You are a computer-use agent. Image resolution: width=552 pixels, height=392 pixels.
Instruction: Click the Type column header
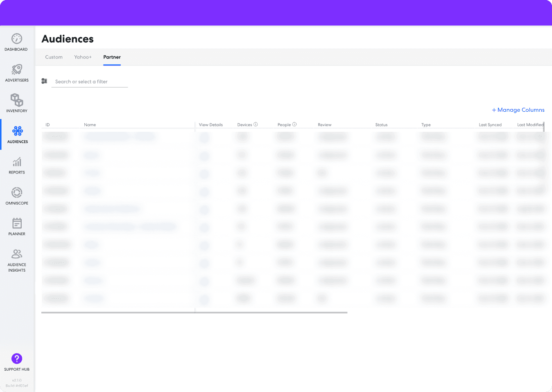[426, 125]
